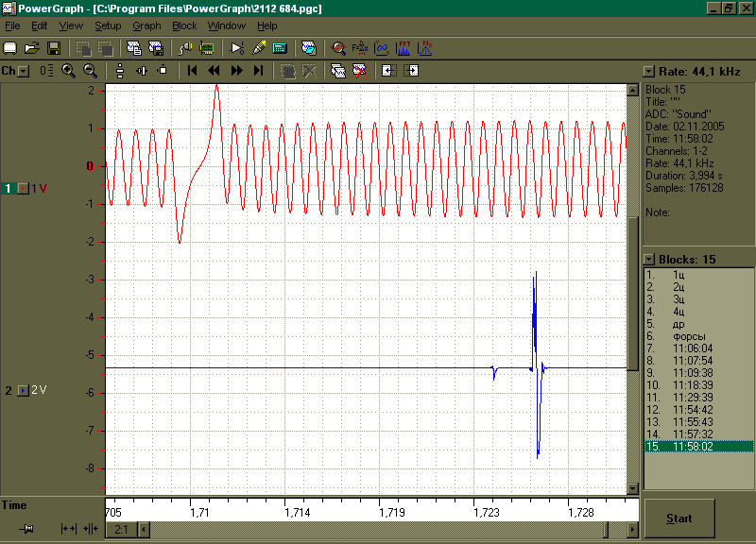756x544 pixels.
Task: Open the Graph menu
Action: [x=146, y=26]
